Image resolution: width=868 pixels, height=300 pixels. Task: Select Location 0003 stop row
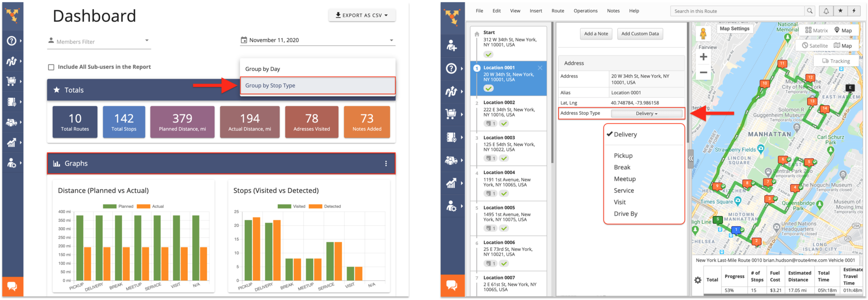click(508, 148)
